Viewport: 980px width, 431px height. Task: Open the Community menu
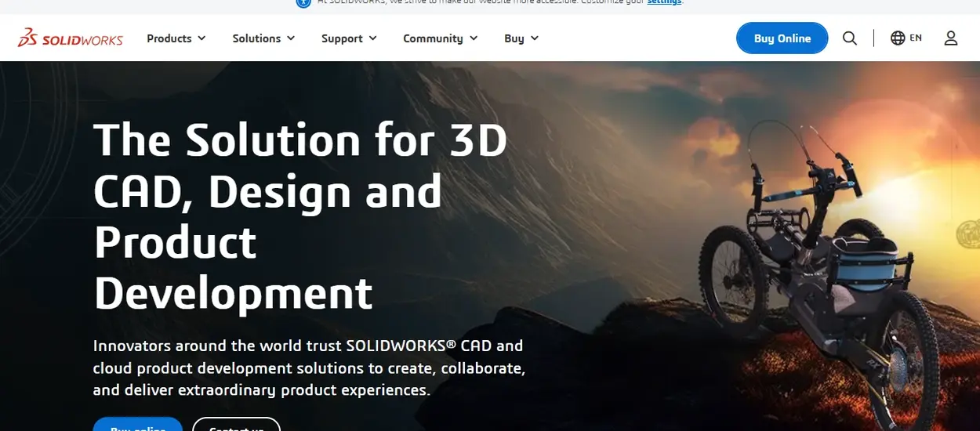(x=433, y=38)
